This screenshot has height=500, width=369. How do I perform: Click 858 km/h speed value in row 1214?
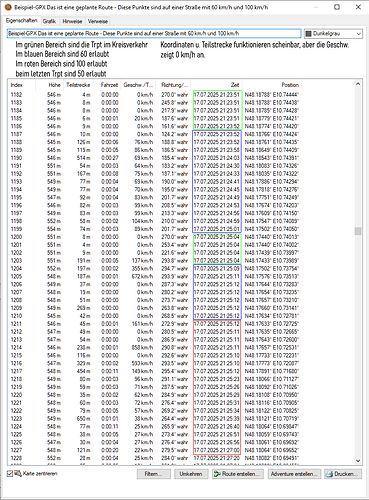[142, 347]
